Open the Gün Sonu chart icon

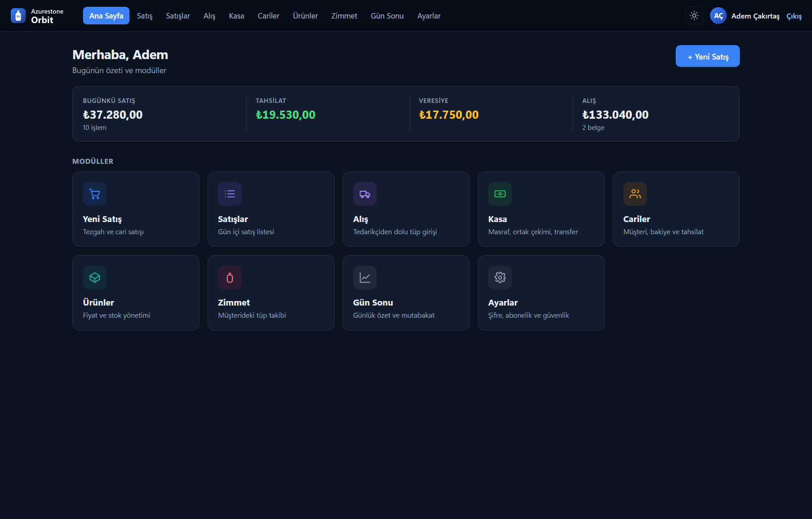pyautogui.click(x=365, y=278)
